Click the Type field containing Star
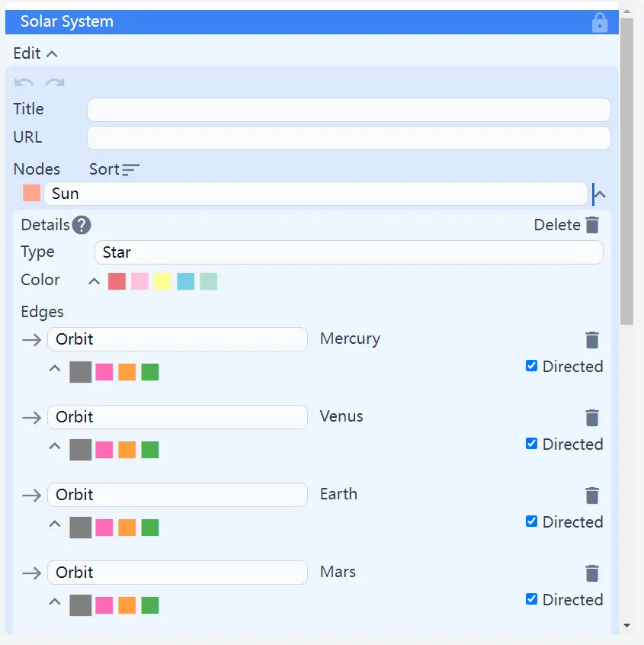This screenshot has width=644, height=645. [348, 252]
